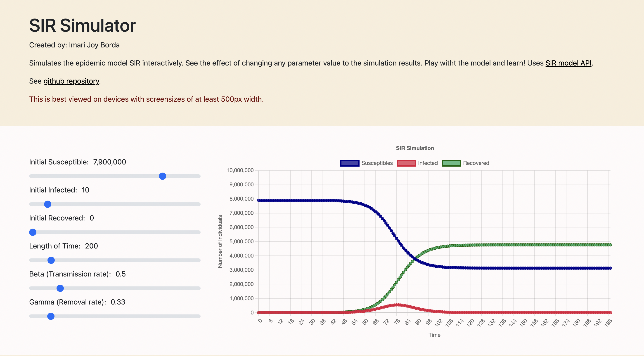The image size is (644, 356).
Task: Click the red screensize warning text
Action: point(146,99)
